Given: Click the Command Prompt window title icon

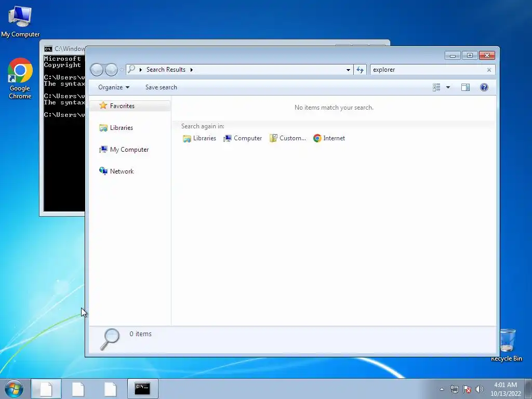Looking at the screenshot, I should 48,49.
